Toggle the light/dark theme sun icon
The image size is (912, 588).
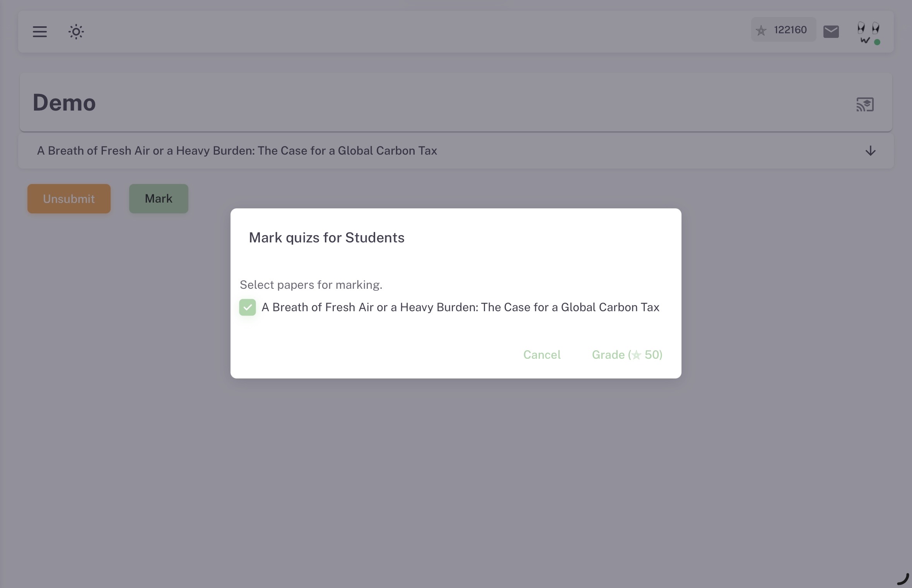[x=76, y=32]
